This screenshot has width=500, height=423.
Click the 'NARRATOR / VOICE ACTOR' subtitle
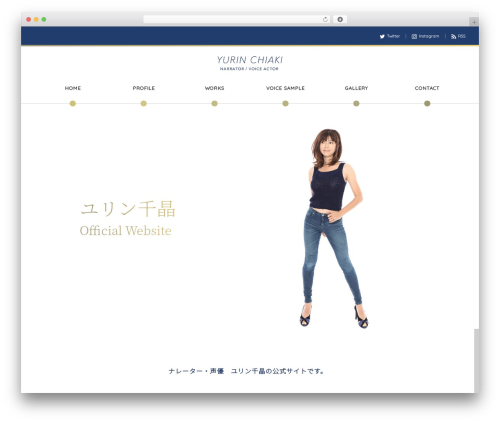[249, 69]
